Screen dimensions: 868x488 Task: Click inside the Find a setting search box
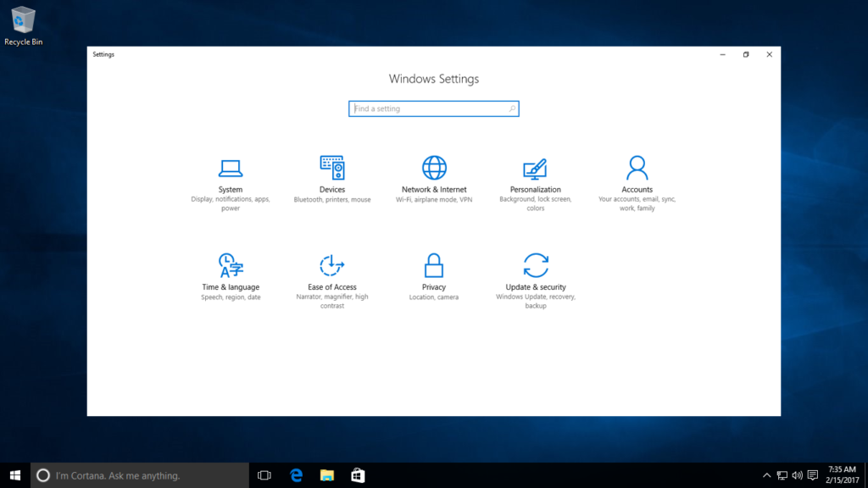click(x=434, y=108)
